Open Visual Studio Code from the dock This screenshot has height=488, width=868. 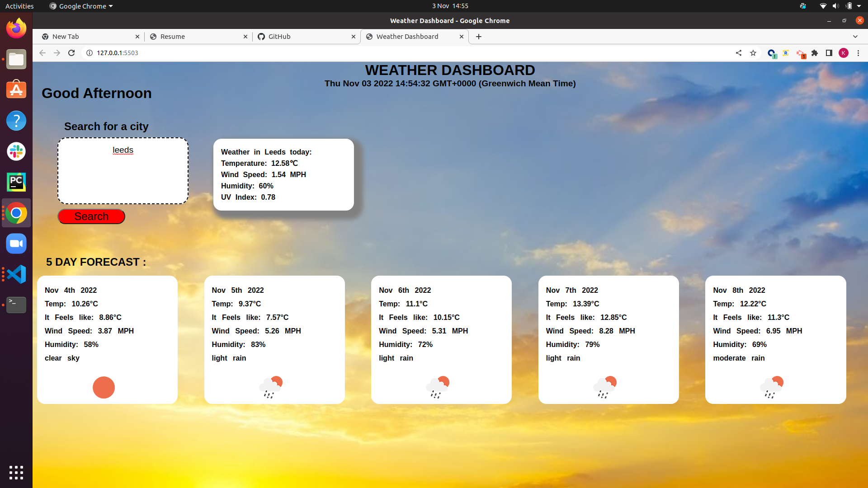pos(16,274)
